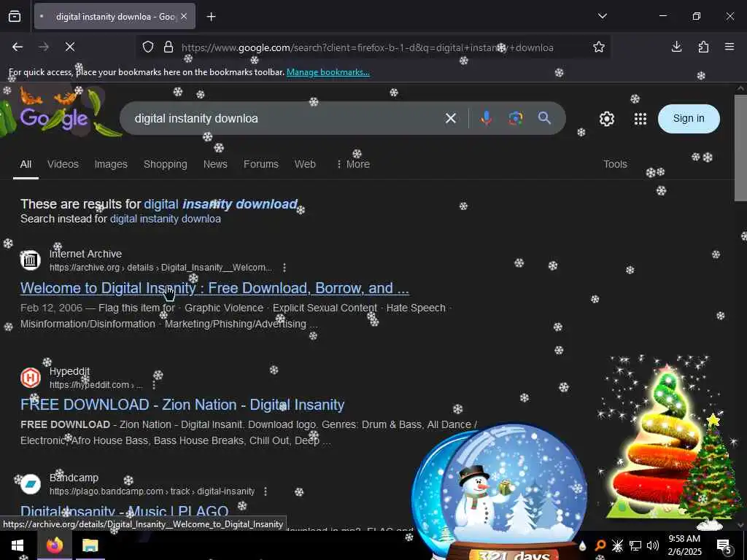This screenshot has height=560, width=747.
Task: Open the notification center icon
Action: (724, 545)
